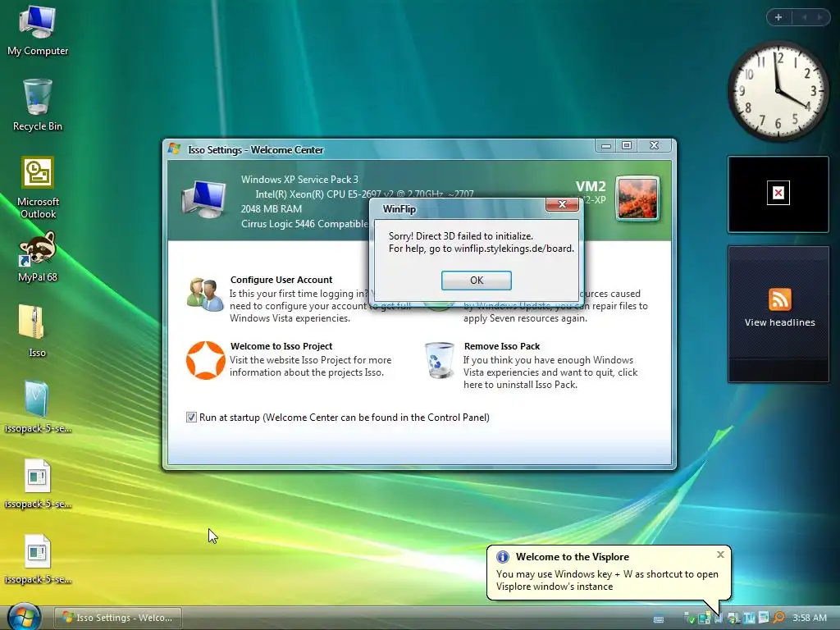This screenshot has height=630, width=840.
Task: Click OK in the WinFlip error dialog
Action: (x=477, y=281)
